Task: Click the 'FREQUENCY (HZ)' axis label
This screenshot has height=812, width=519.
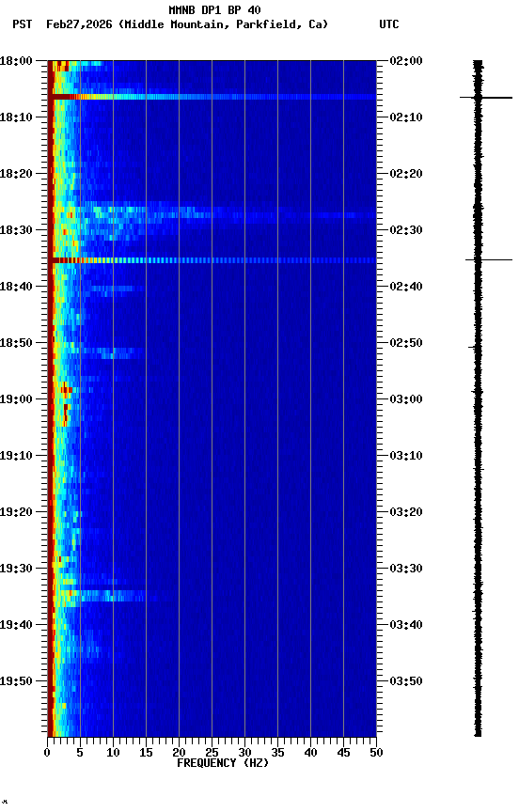Action: pyautogui.click(x=223, y=763)
